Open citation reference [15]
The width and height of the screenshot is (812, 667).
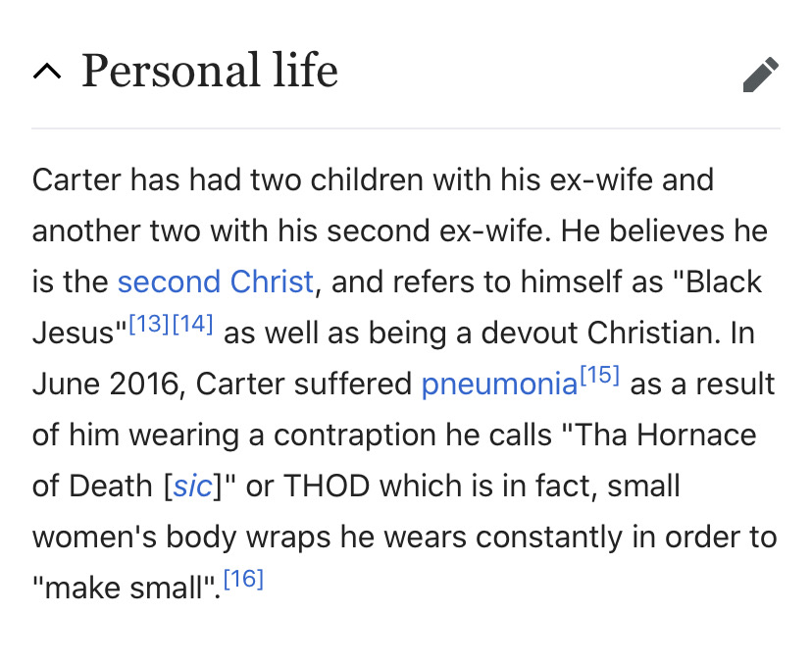click(x=599, y=375)
